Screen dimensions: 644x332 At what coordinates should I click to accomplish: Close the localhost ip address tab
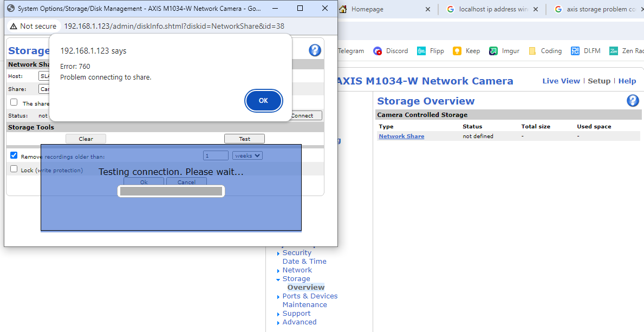[x=536, y=9]
